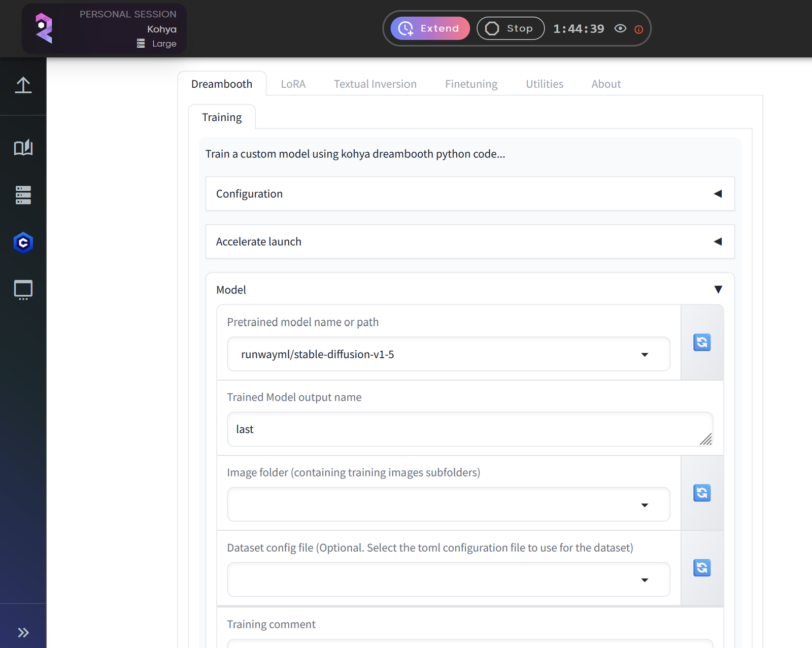This screenshot has height=648, width=812.
Task: Click the Trained Model output name field
Action: (469, 429)
